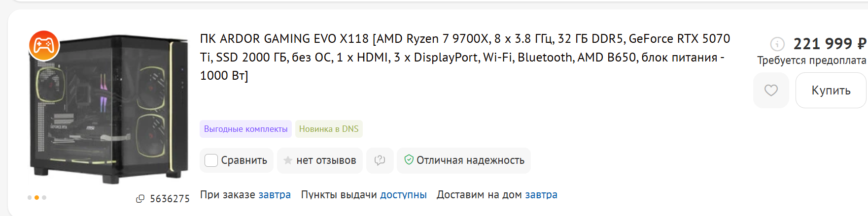Screen dimensions: 868x216
Task: Click the info icon beside the price
Action: pyautogui.click(x=777, y=44)
